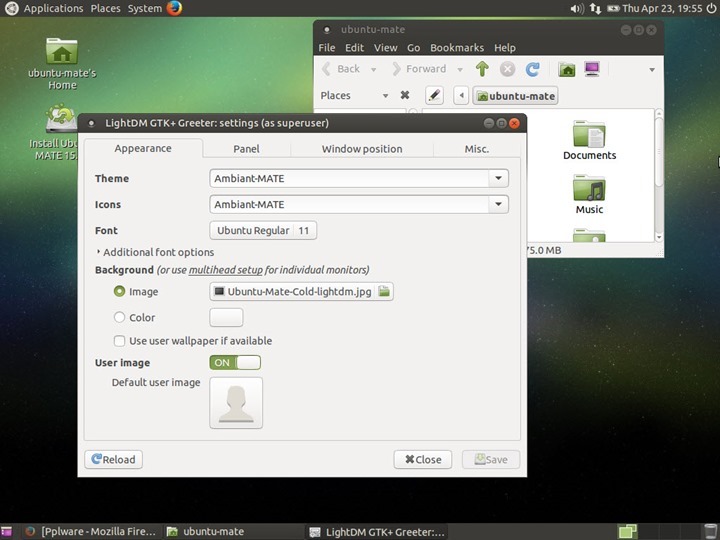Open the MATE main menu logo

[11, 8]
